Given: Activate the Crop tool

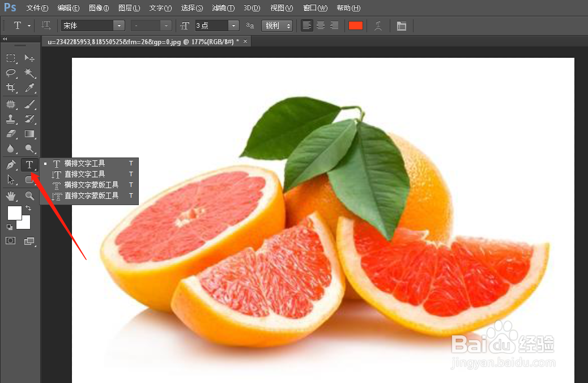Looking at the screenshot, I should click(11, 88).
